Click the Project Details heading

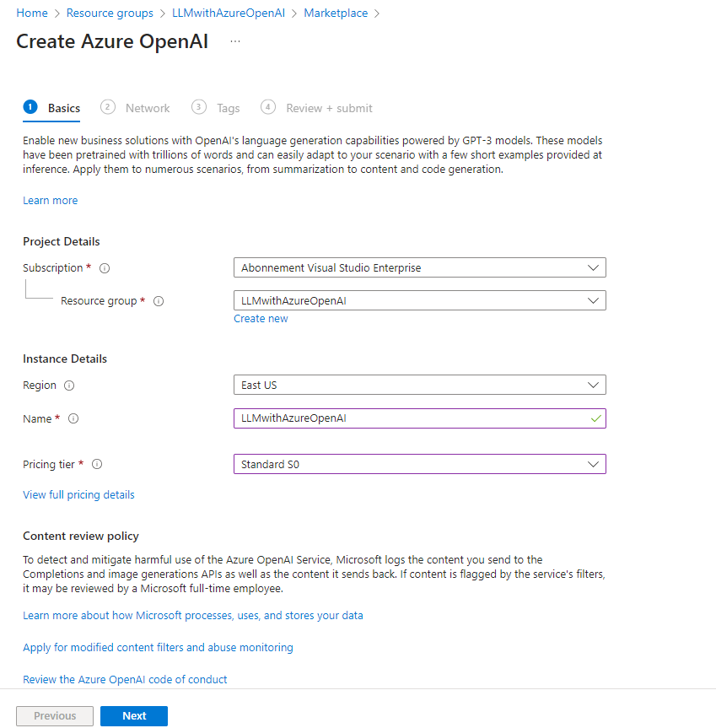point(62,242)
